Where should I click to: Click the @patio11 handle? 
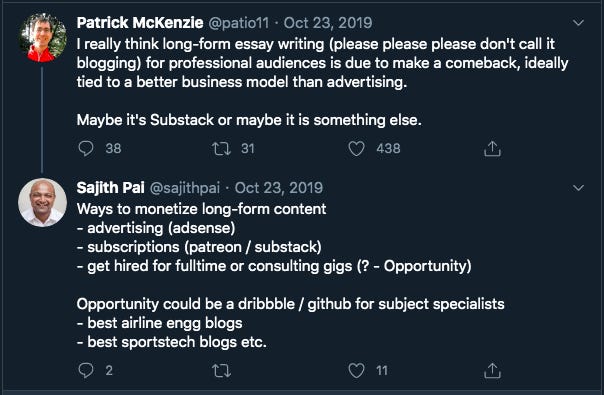click(x=239, y=23)
